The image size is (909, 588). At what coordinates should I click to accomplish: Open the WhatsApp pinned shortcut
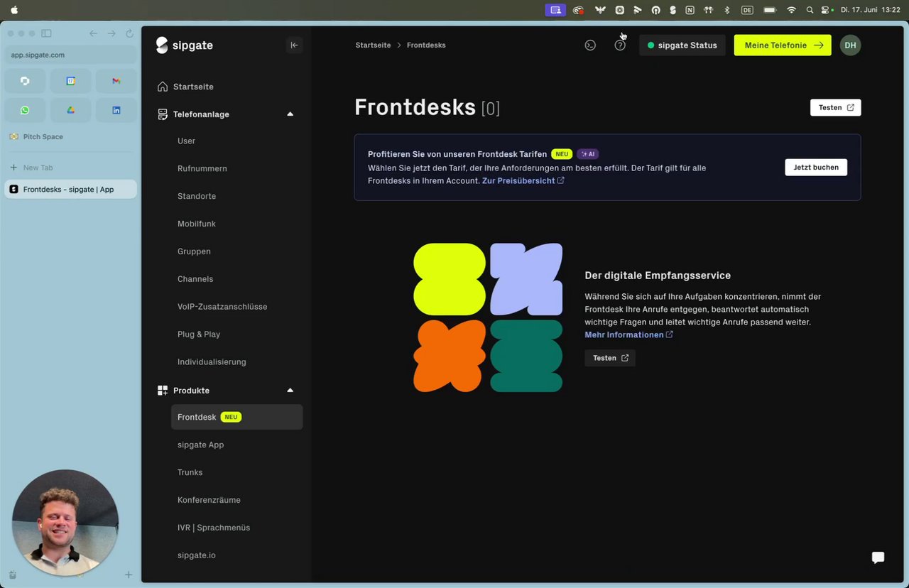(25, 110)
